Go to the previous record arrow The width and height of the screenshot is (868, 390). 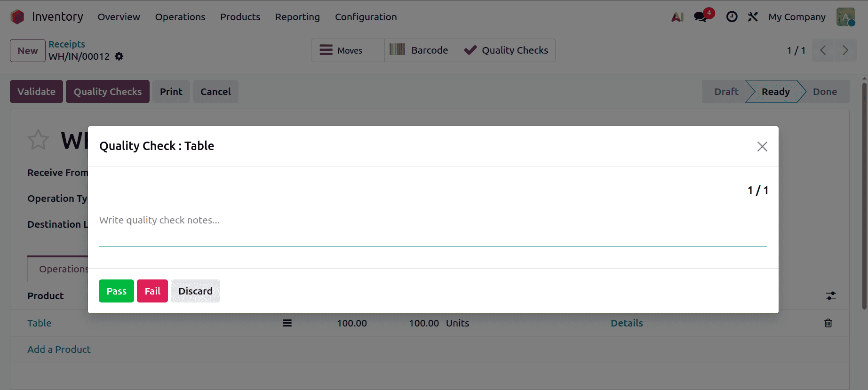pyautogui.click(x=823, y=50)
